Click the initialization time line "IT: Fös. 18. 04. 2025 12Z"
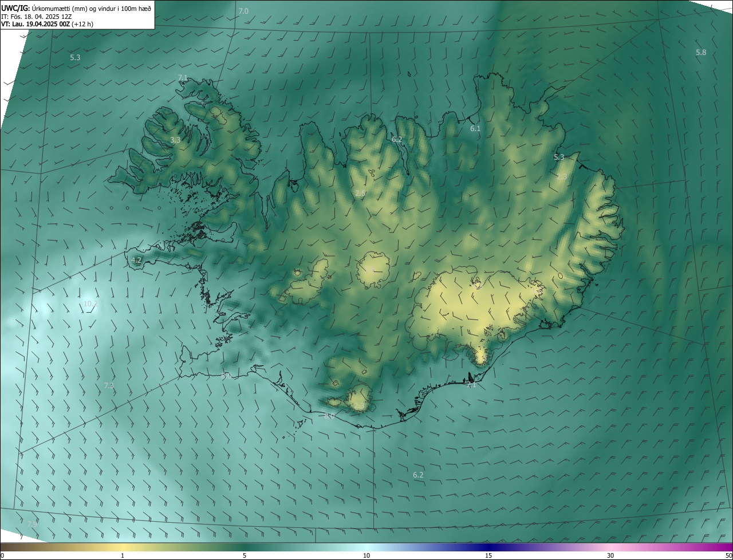 [x=36, y=16]
